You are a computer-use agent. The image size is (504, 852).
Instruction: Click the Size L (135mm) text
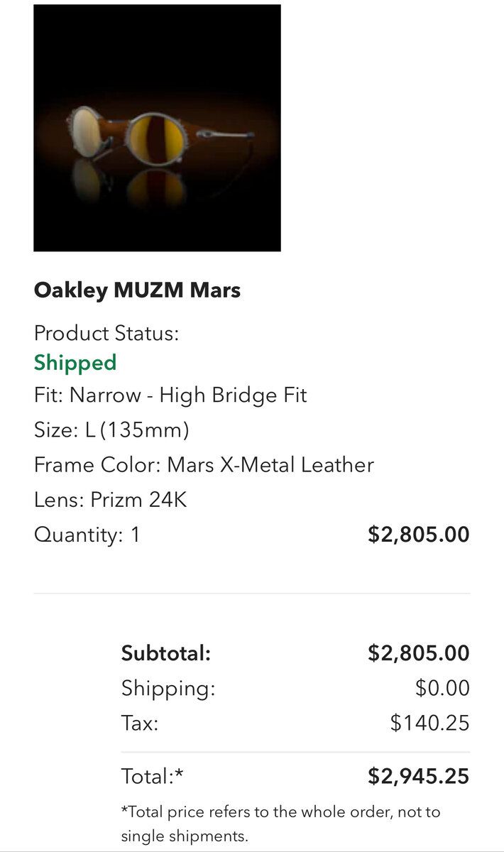[111, 430]
